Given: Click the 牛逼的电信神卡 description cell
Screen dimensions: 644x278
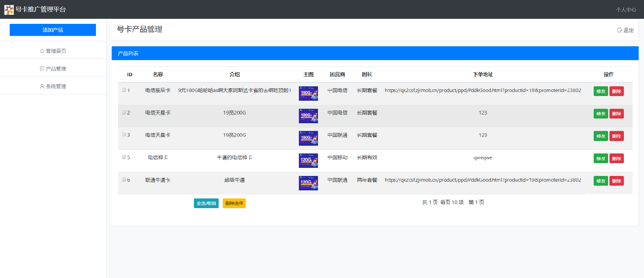Looking at the screenshot, I should pos(234,157).
